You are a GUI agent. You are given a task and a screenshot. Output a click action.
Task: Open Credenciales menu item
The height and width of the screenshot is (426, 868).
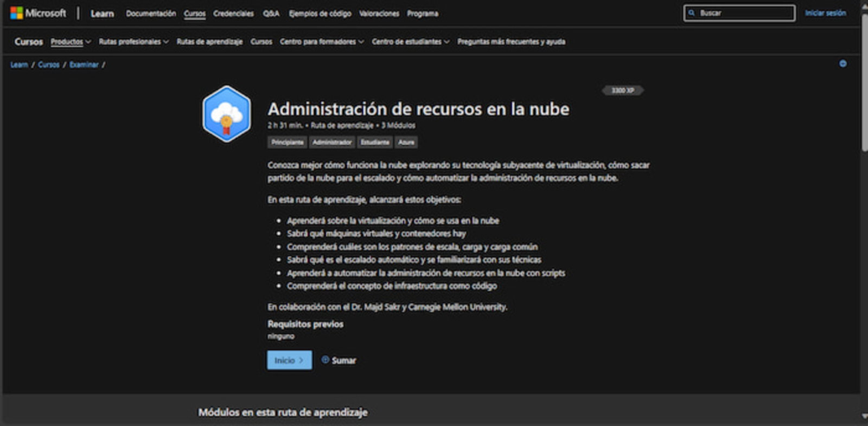point(233,14)
